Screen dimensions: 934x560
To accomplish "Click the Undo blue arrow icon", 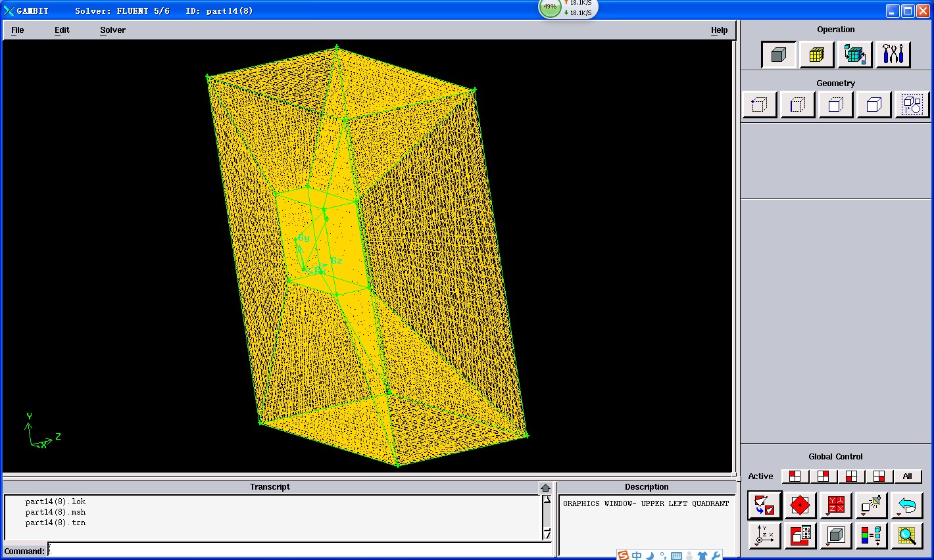I will pyautogui.click(x=907, y=505).
